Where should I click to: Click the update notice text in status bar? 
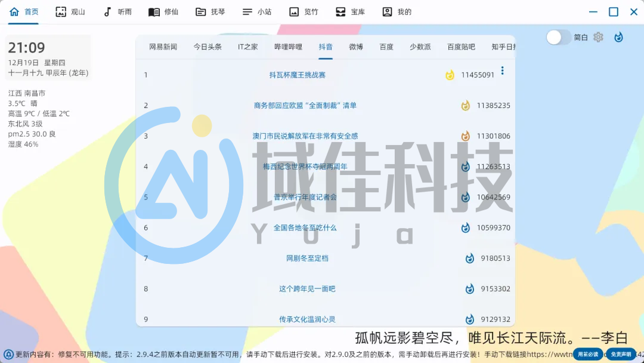point(293,355)
